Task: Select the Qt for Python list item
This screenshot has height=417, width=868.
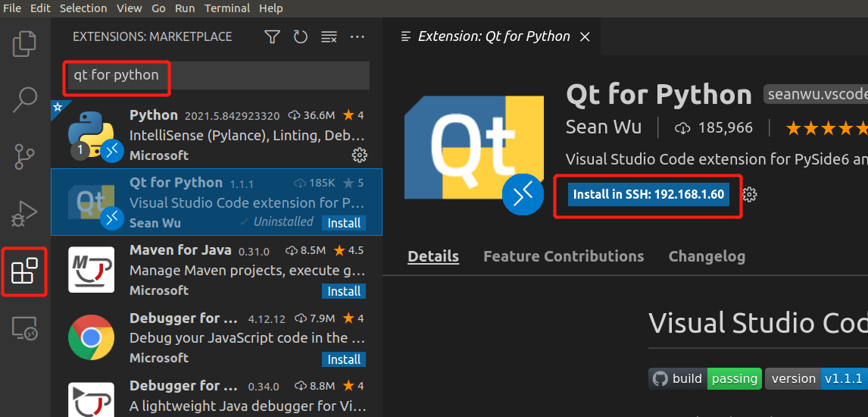Action: [x=217, y=202]
